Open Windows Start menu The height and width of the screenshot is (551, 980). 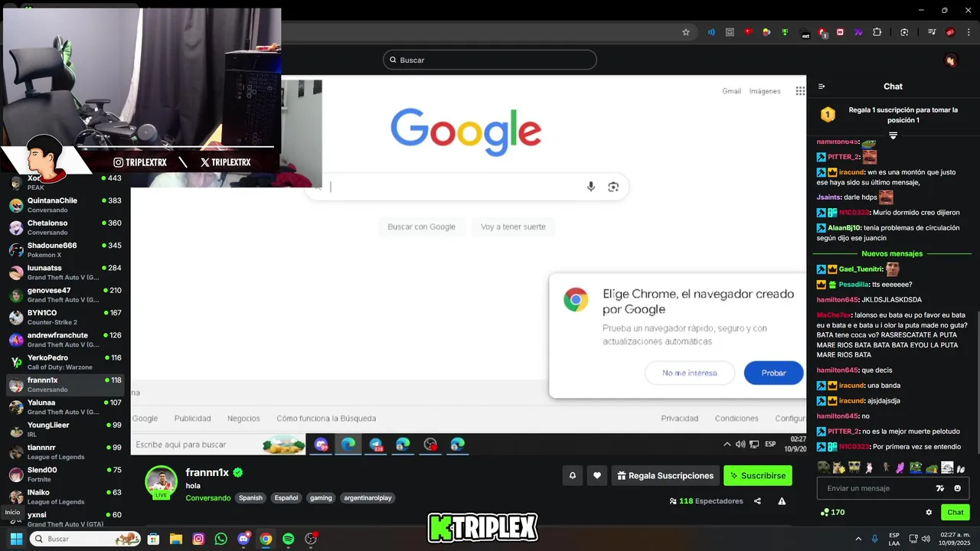[x=15, y=539]
